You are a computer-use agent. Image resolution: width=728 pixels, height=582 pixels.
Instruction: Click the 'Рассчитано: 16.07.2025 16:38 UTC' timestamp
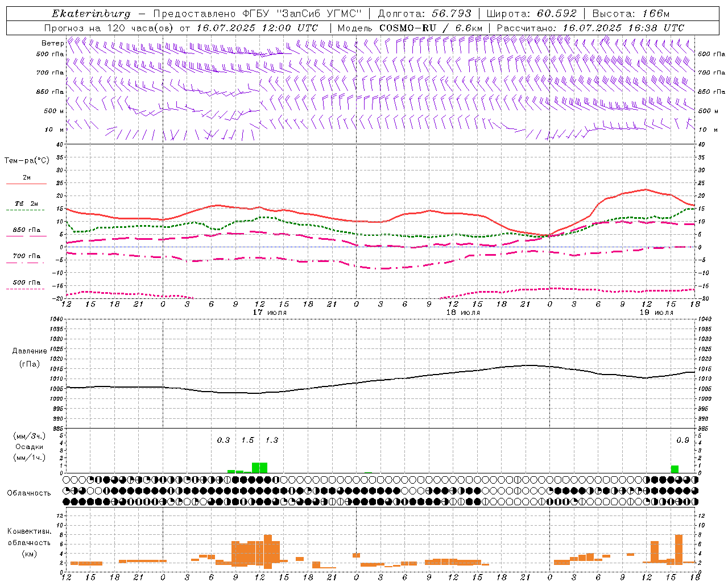(590, 28)
